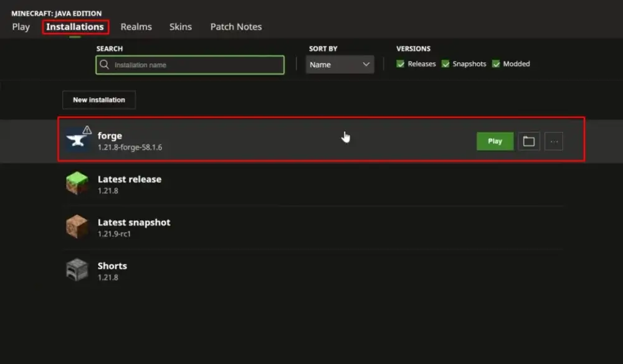Go to the Skins tab
Image resolution: width=623 pixels, height=364 pixels.
(x=181, y=27)
